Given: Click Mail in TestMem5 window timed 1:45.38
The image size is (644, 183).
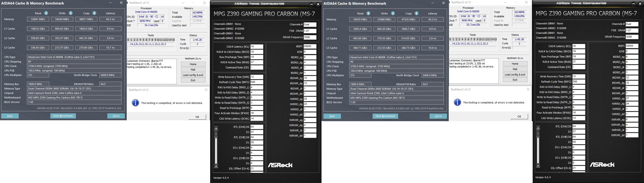Looking at the screenshot, I should coord(515,69).
